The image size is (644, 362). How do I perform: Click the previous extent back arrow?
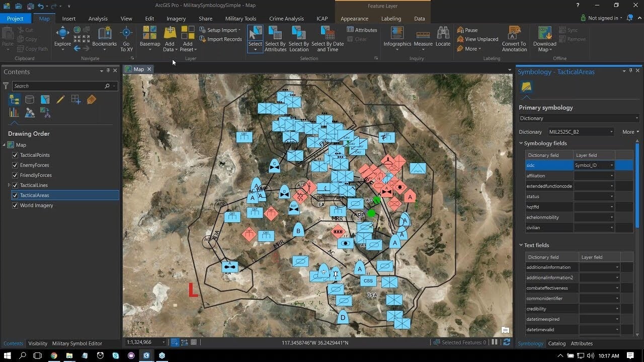click(x=77, y=48)
